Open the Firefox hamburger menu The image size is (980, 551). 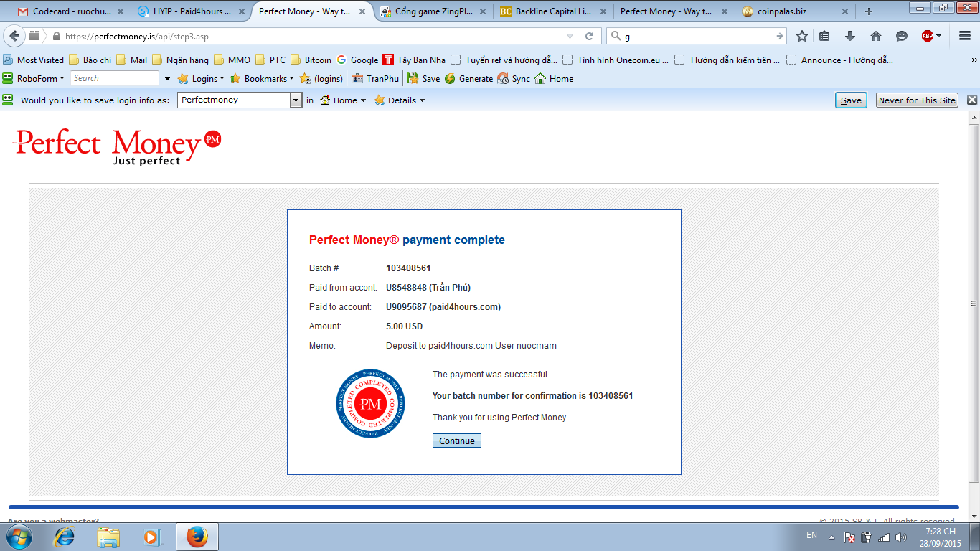965,36
